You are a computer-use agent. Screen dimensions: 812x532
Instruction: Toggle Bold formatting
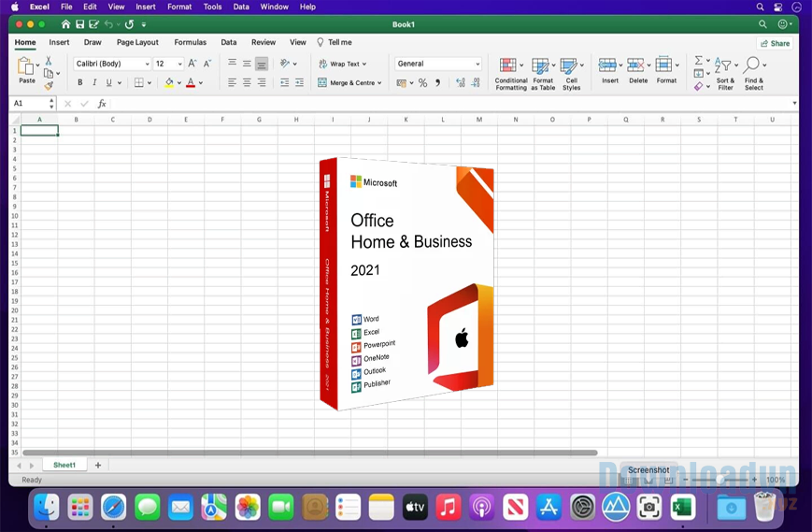[x=79, y=82]
